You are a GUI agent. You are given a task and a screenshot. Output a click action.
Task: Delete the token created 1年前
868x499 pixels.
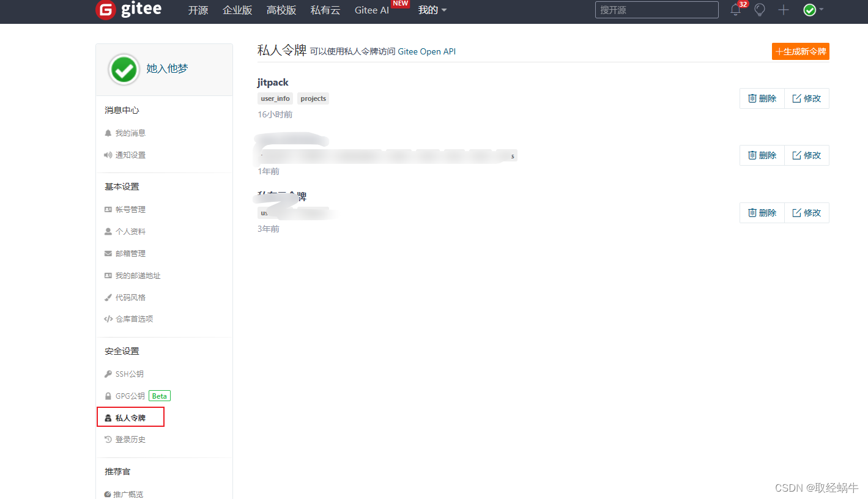[x=762, y=155]
